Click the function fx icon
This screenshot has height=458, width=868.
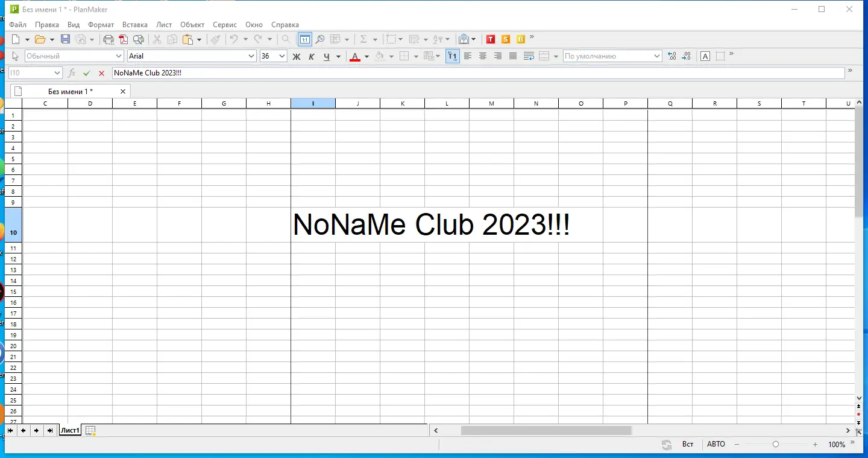[72, 73]
